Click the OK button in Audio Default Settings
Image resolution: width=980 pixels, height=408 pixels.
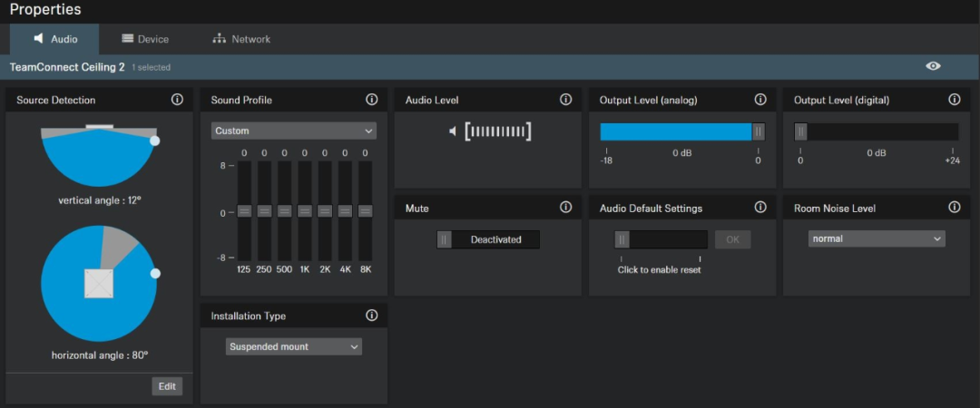coord(732,239)
